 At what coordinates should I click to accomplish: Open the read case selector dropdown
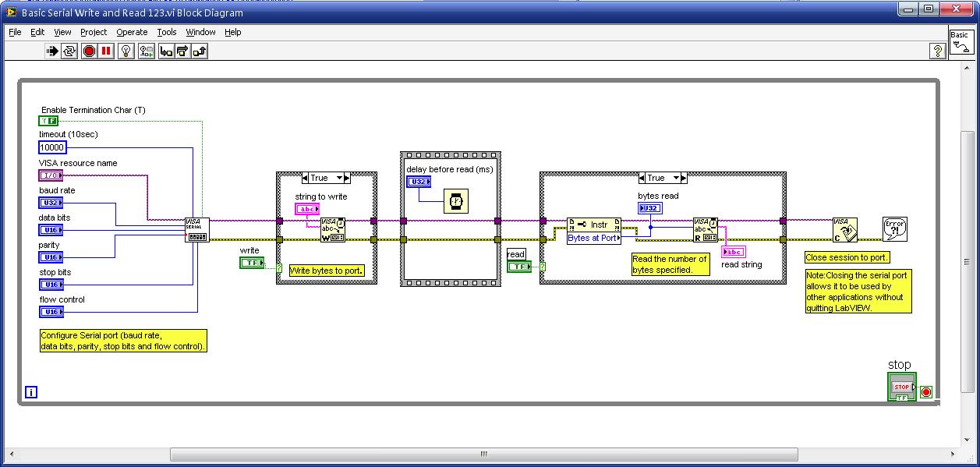coord(677,178)
